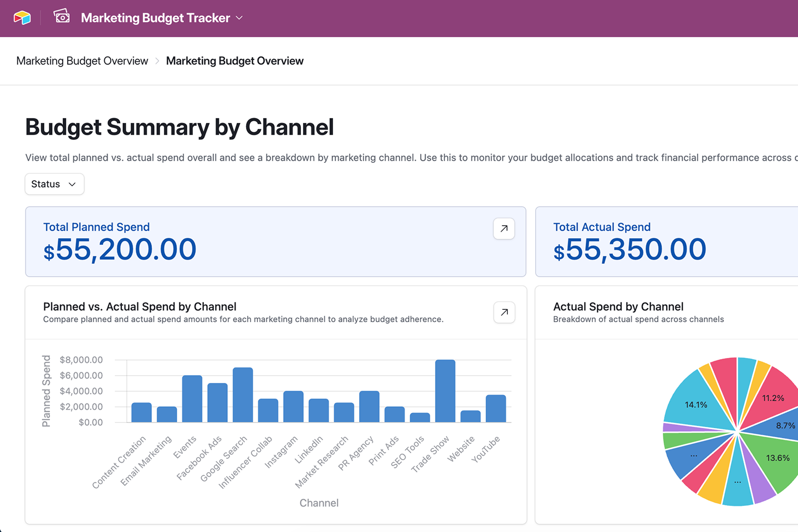This screenshot has width=798, height=532.
Task: Expand the Total Planned Spend card
Action: [x=504, y=228]
